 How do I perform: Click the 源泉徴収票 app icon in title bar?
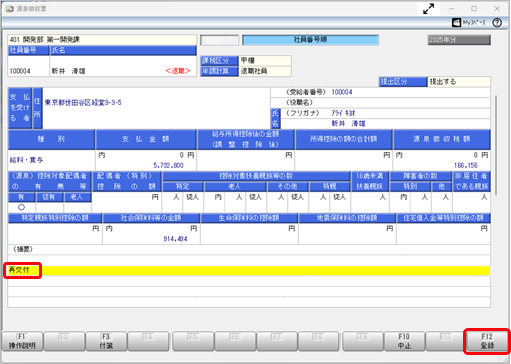pos(9,9)
